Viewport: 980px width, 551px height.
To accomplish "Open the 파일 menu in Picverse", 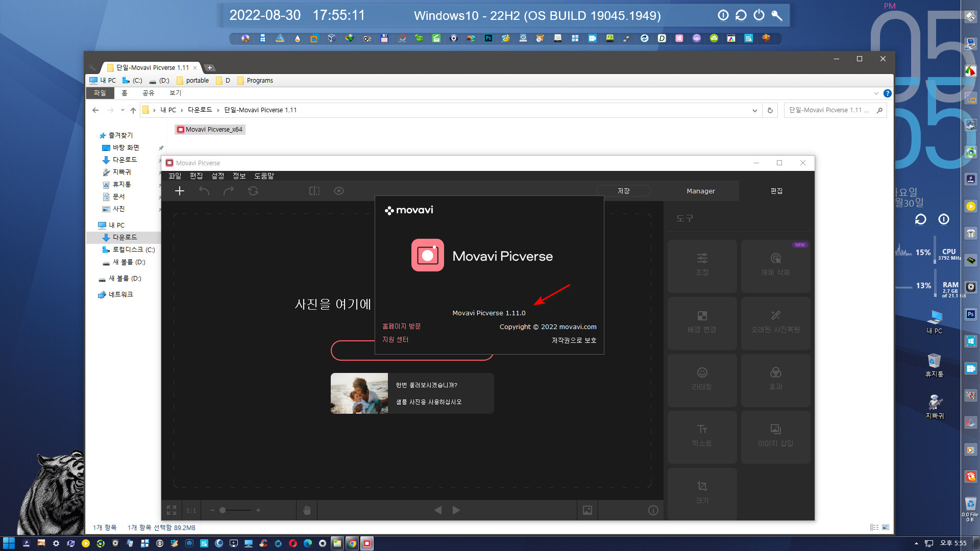I will 175,176.
